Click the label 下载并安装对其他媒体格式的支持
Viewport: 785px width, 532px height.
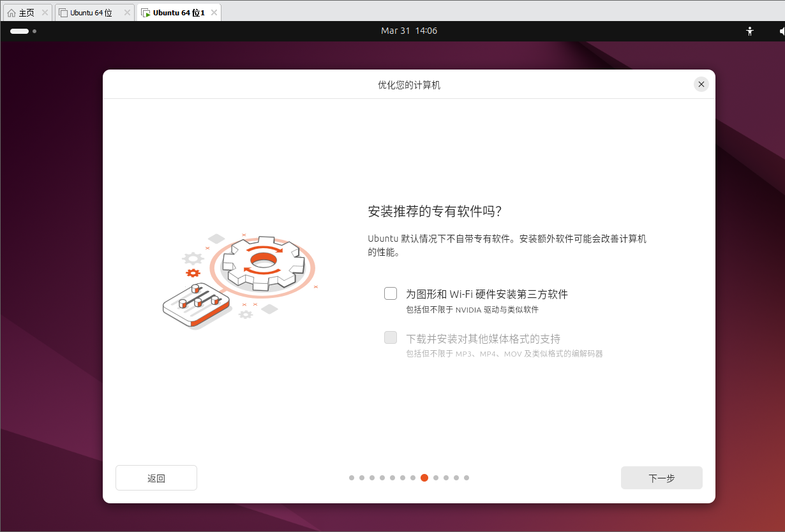coord(483,338)
